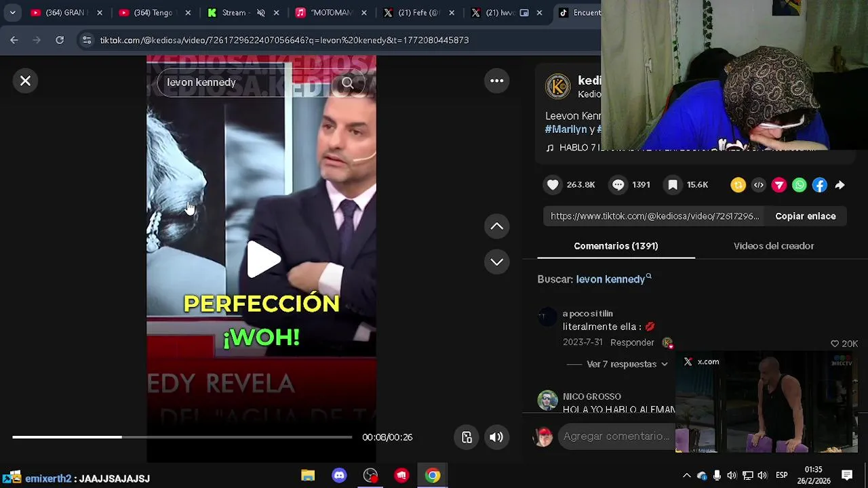
Task: Click the microphone tray icon
Action: coord(717,476)
